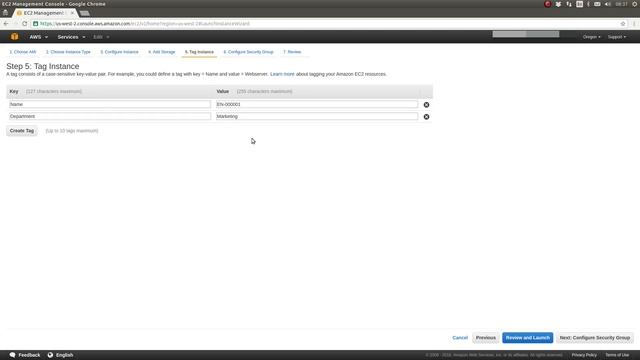Select step 5 Tag Instance tab
The width and height of the screenshot is (640, 360).
199,52
